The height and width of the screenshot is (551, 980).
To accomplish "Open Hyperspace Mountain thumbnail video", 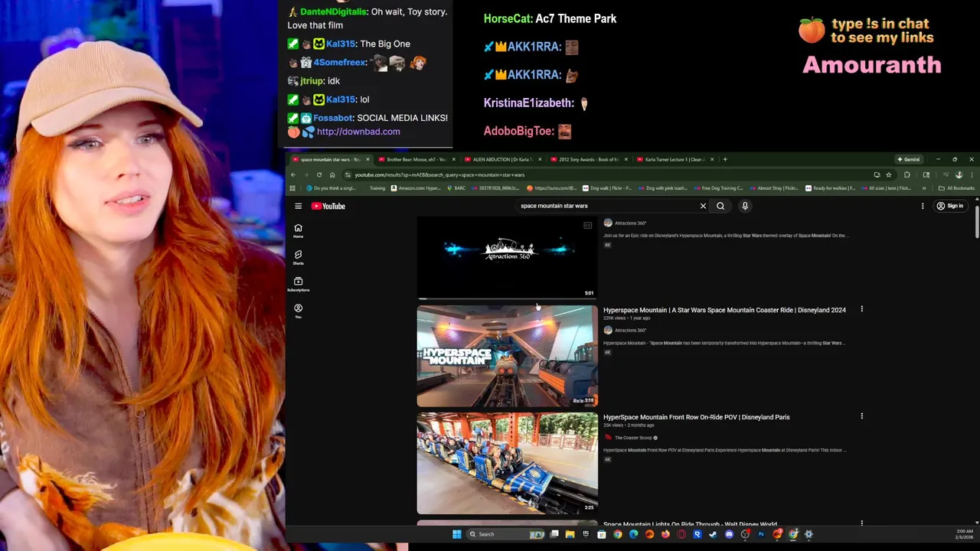I will pos(507,356).
